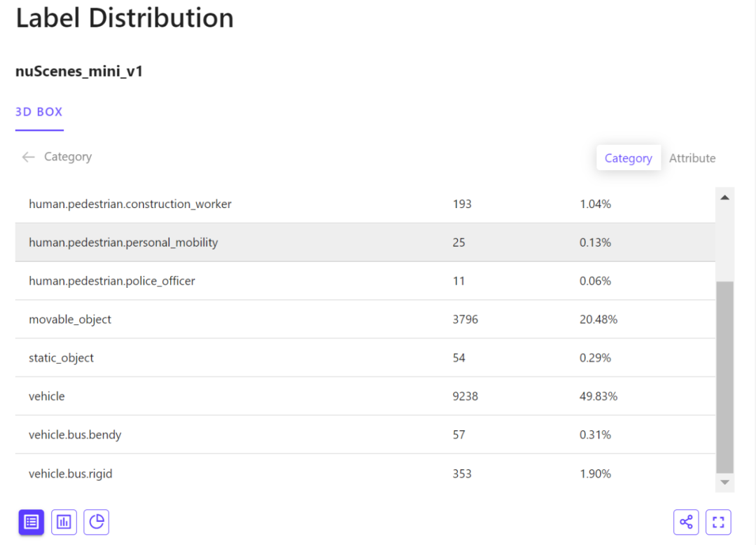This screenshot has height=545, width=756.
Task: Select the vehicle.bus.rigid row
Action: click(x=71, y=474)
